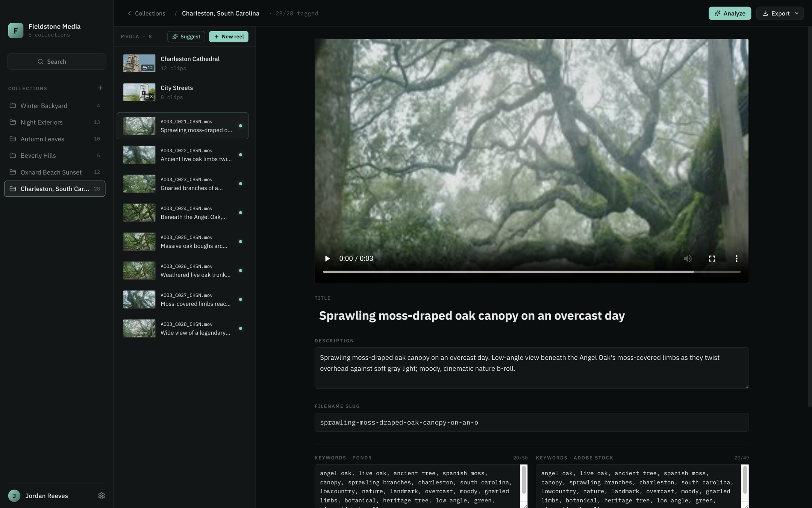Viewport: 812px width, 508px height.
Task: Open the Beverly Hills collection
Action: [55, 155]
